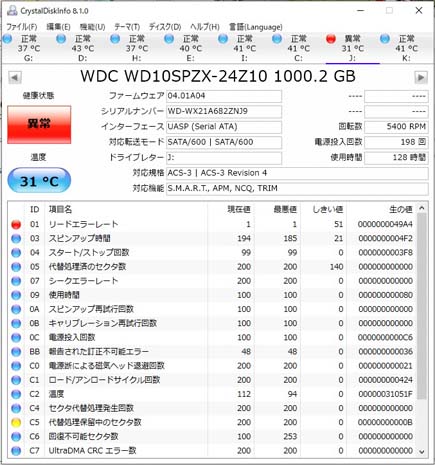Image resolution: width=435 pixels, height=465 pixels.
Task: Click blue status icon for ロード/アンロードサイクル回数
Action: click(x=16, y=380)
